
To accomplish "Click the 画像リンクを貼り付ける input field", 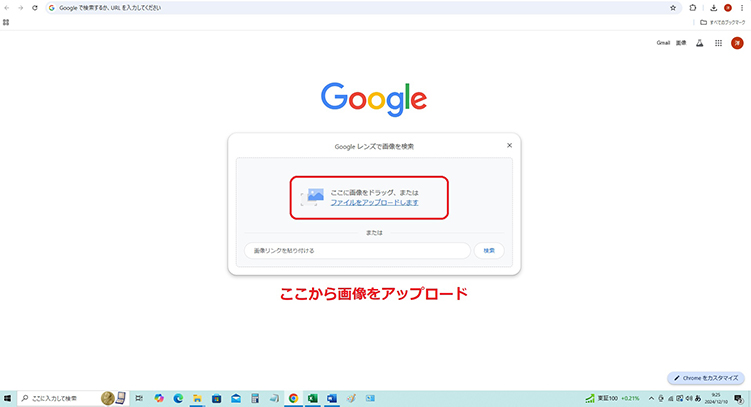I will 357,250.
